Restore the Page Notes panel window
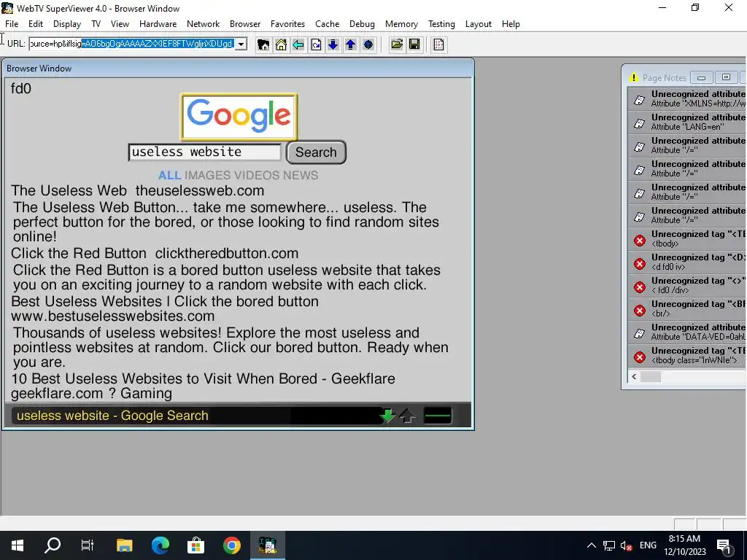Screen dimensions: 747x560 click(726, 77)
